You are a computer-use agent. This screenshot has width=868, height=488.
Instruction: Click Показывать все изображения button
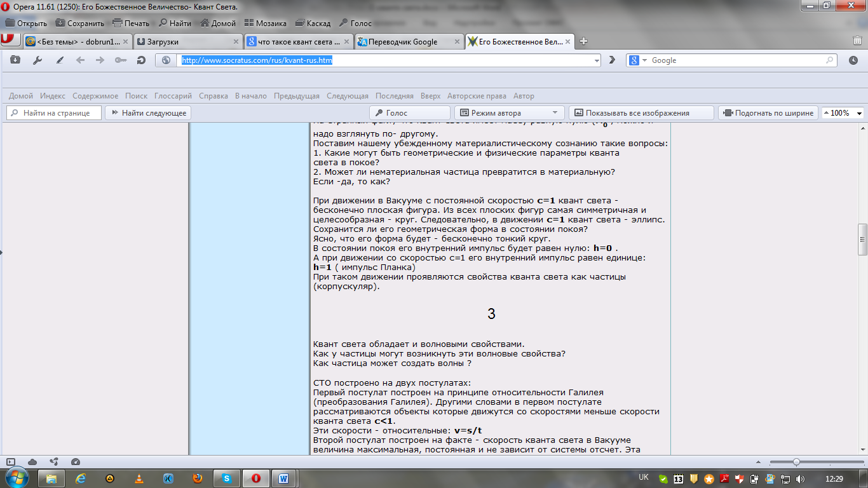(x=642, y=113)
